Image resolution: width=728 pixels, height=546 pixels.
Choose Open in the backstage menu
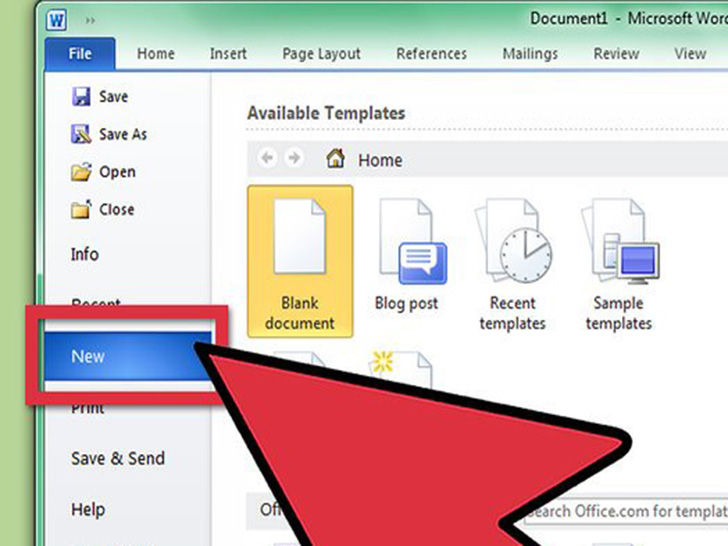click(x=117, y=172)
